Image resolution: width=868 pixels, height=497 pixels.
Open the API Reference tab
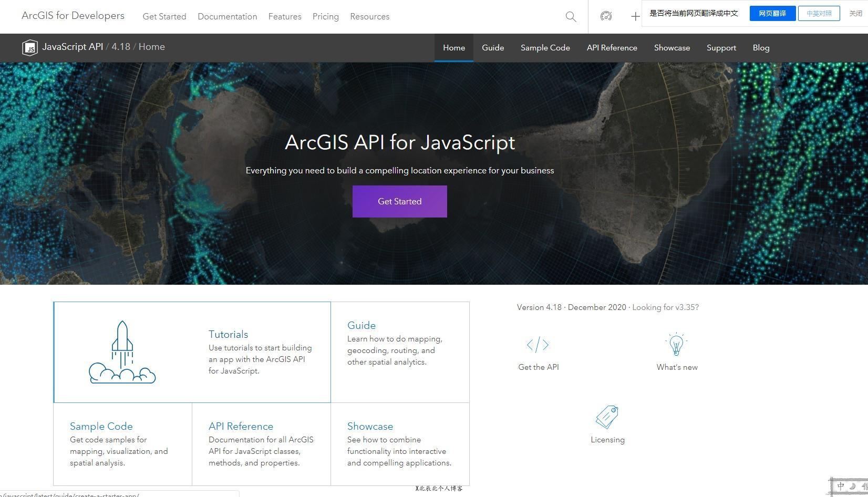pyautogui.click(x=612, y=48)
